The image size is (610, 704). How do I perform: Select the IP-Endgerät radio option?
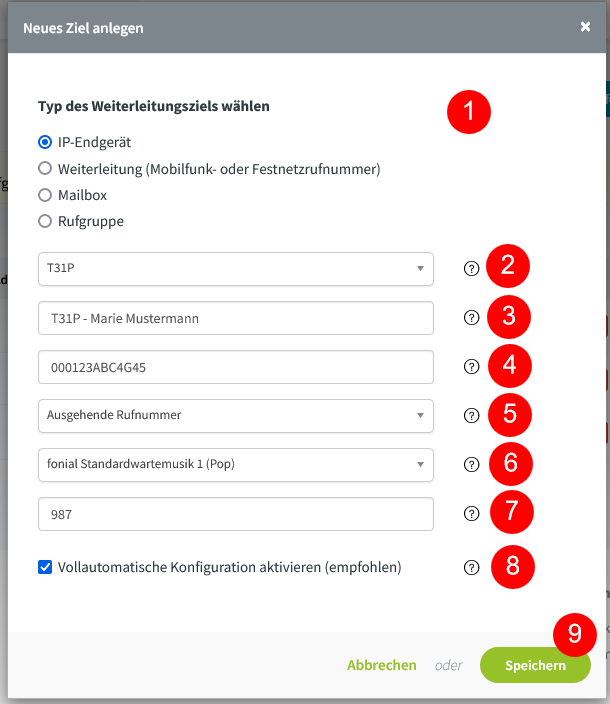click(x=45, y=142)
